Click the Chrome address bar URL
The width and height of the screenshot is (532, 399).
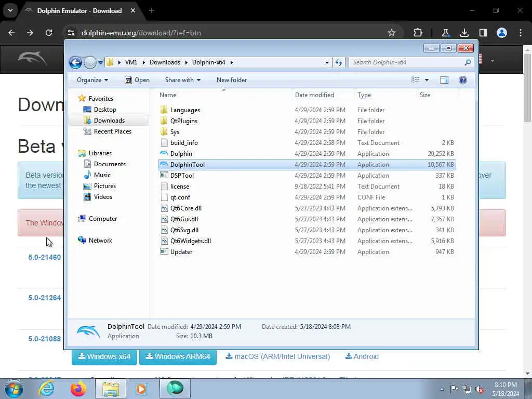click(141, 33)
